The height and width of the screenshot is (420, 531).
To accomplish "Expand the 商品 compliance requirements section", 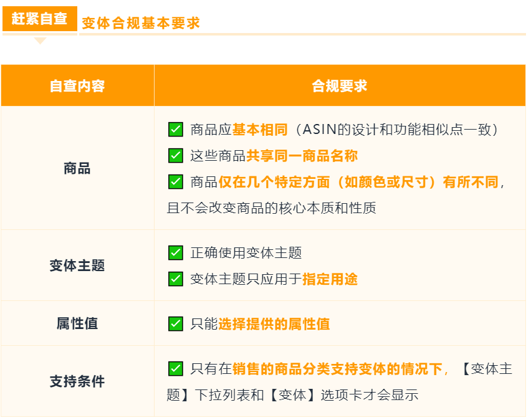I will tap(77, 169).
